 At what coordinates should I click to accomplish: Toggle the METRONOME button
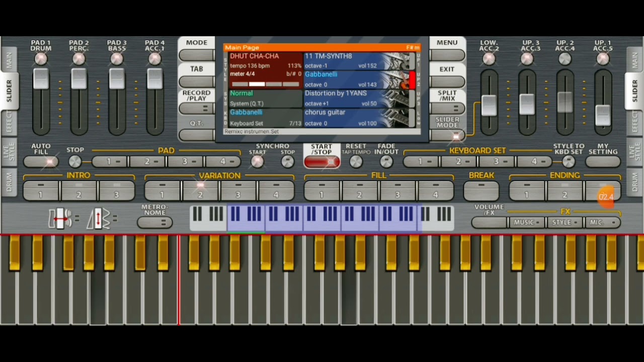(154, 222)
